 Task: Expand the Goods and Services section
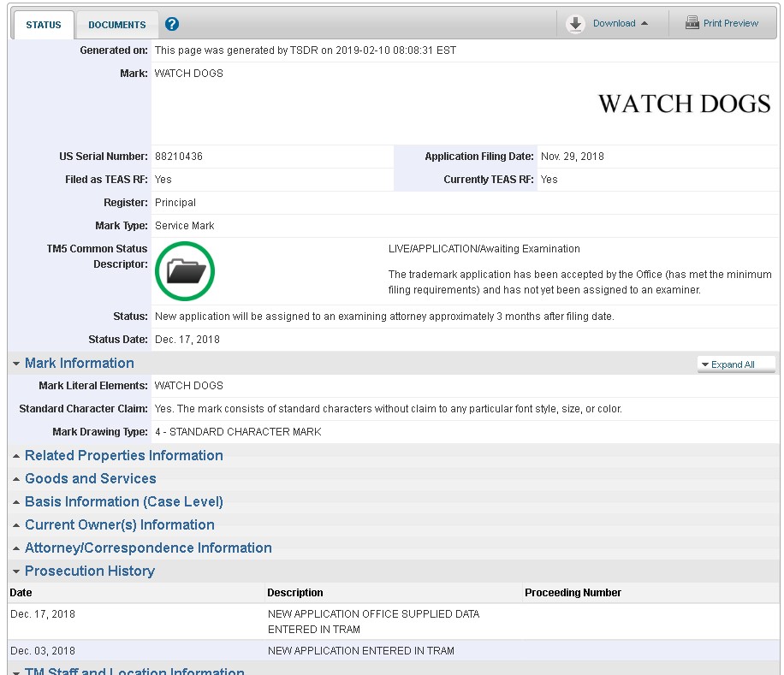coord(90,479)
